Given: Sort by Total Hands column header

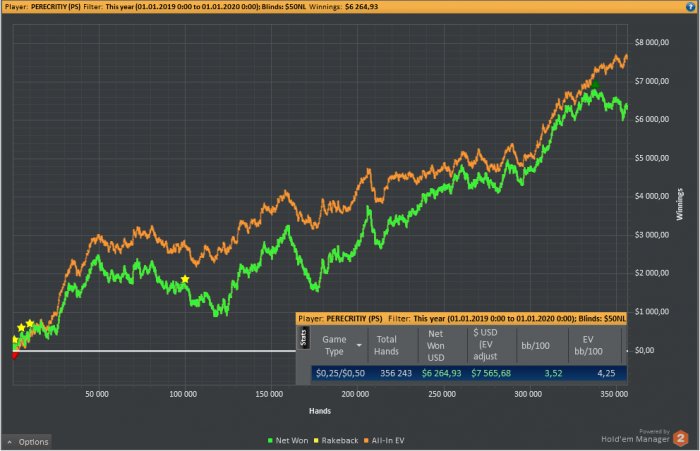Looking at the screenshot, I should tap(386, 345).
